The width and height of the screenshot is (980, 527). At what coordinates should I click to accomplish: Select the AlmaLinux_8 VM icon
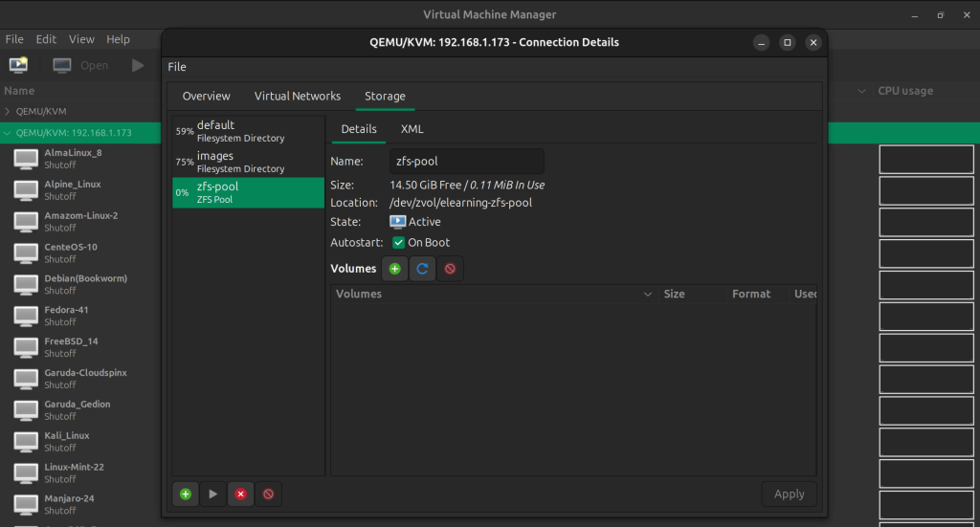[26, 159]
